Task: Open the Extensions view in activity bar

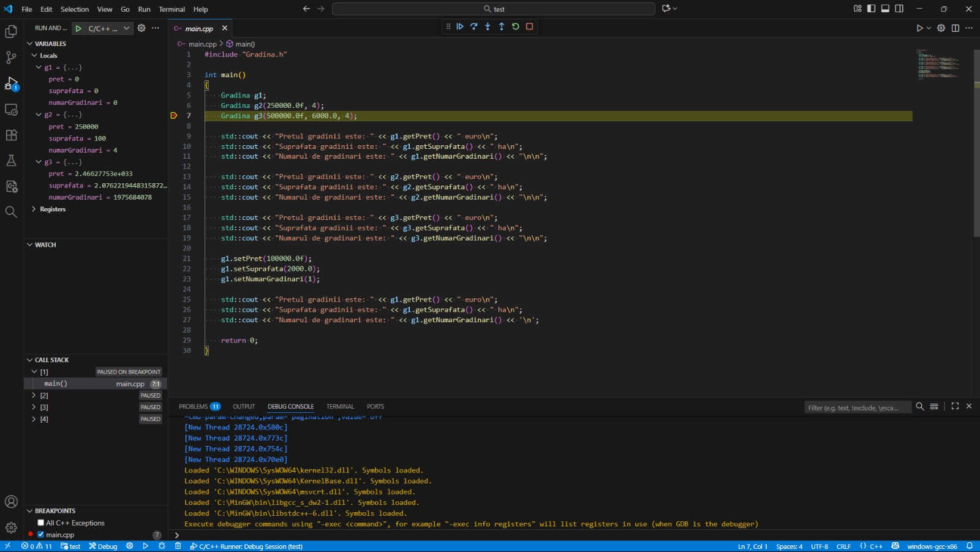Action: pyautogui.click(x=11, y=135)
